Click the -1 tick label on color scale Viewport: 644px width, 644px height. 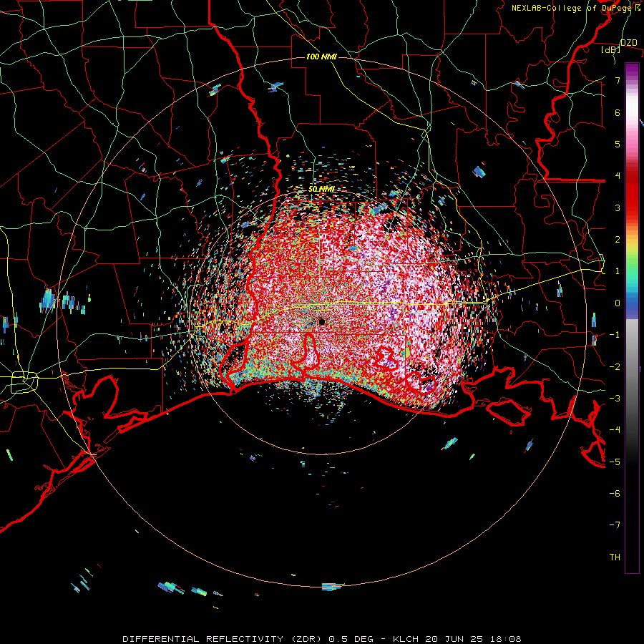point(615,335)
